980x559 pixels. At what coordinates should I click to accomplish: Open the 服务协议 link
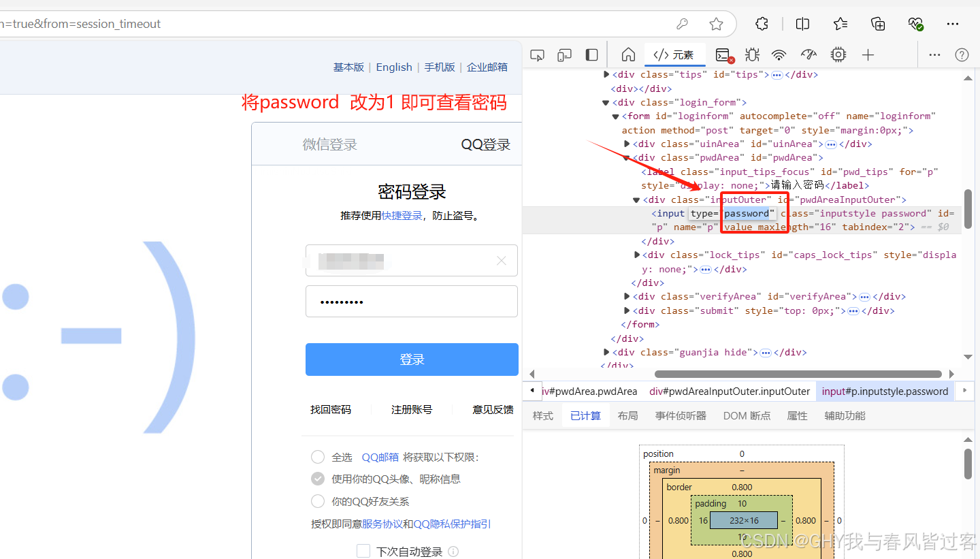pyautogui.click(x=382, y=524)
